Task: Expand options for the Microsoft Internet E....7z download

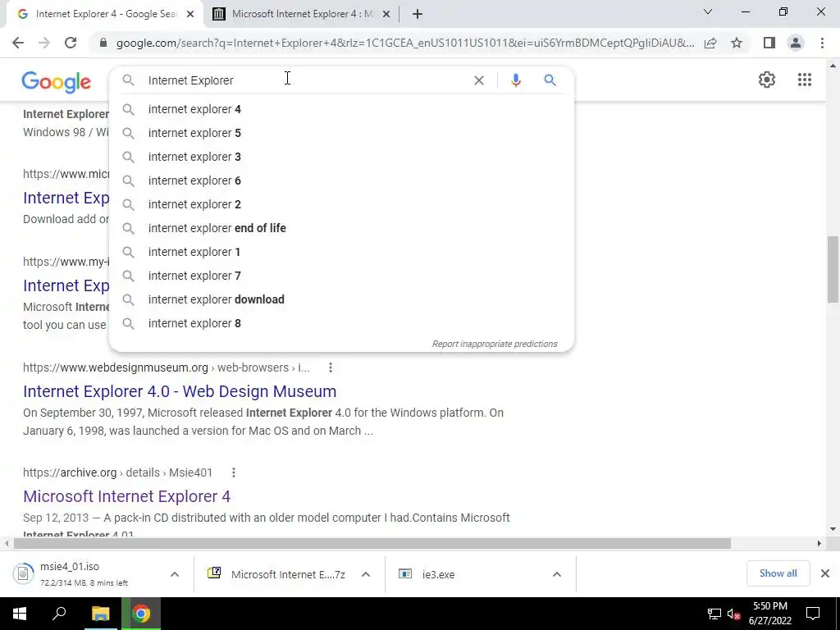Action: [366, 574]
